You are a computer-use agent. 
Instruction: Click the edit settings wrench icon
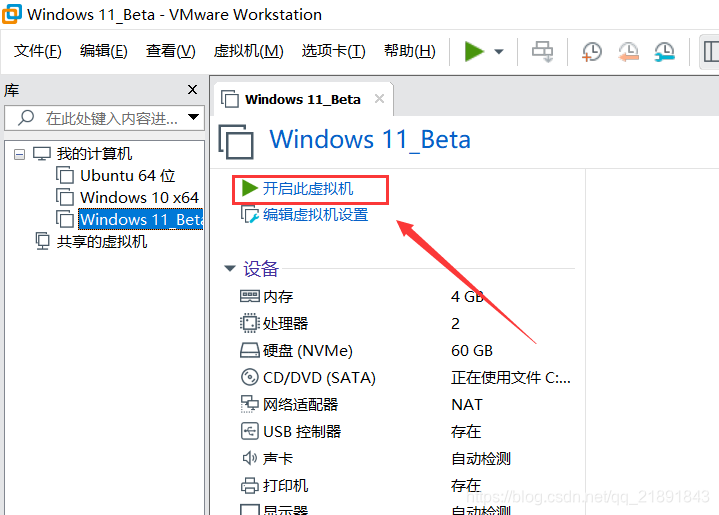pos(250,214)
